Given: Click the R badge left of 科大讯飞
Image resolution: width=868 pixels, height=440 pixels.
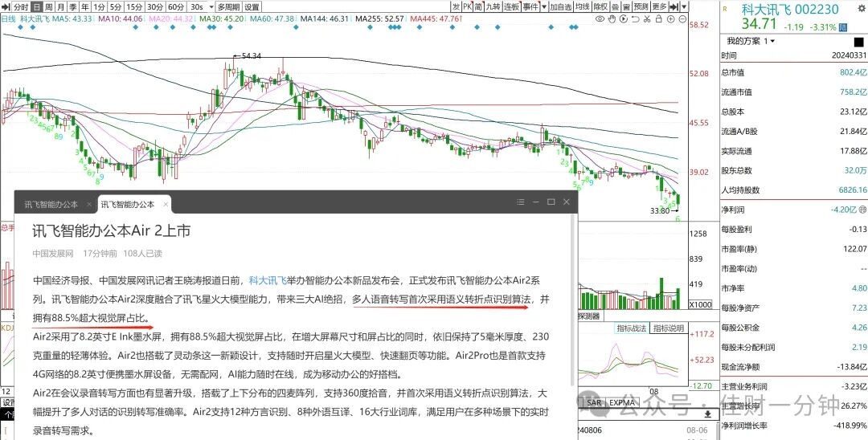Looking at the screenshot, I should click(724, 9).
